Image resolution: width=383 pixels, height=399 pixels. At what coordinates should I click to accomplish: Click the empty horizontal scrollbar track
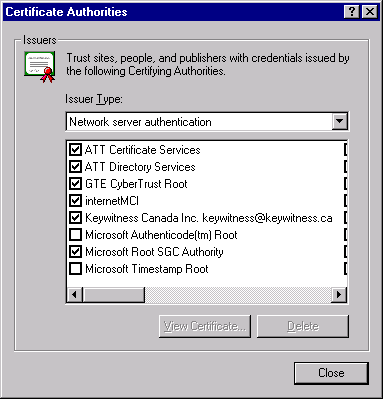pos(238,295)
